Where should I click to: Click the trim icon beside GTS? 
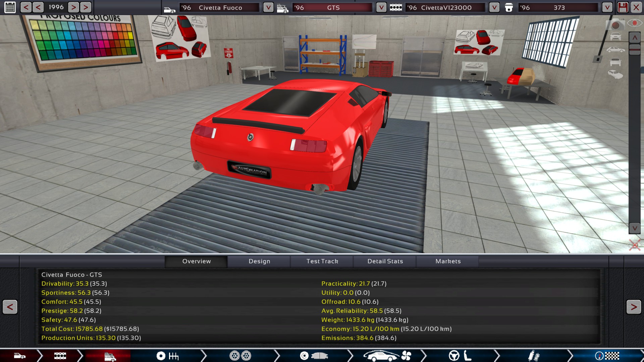pyautogui.click(x=282, y=8)
